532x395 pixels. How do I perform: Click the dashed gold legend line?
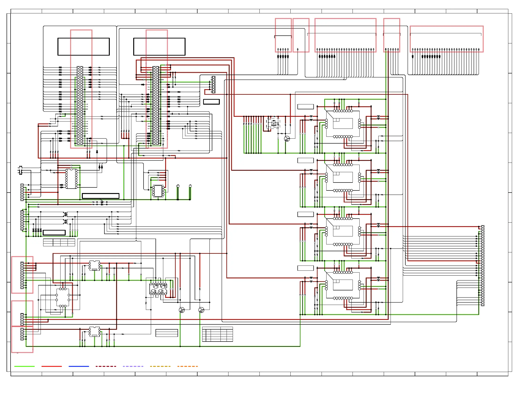click(x=160, y=366)
